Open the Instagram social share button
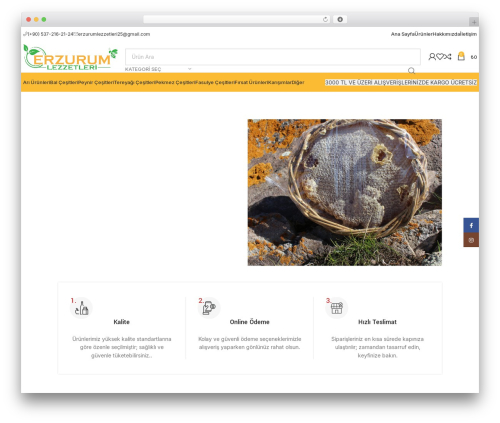 (x=471, y=240)
